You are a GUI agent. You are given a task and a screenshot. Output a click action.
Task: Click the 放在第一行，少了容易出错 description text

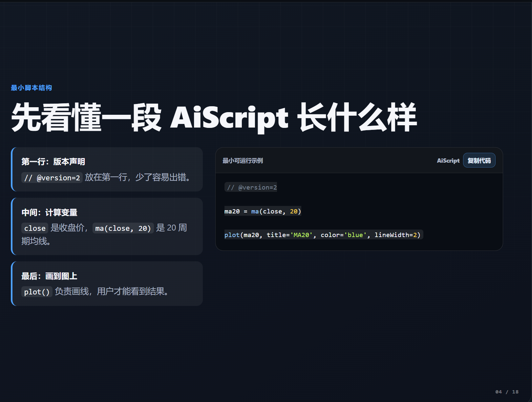pos(138,177)
